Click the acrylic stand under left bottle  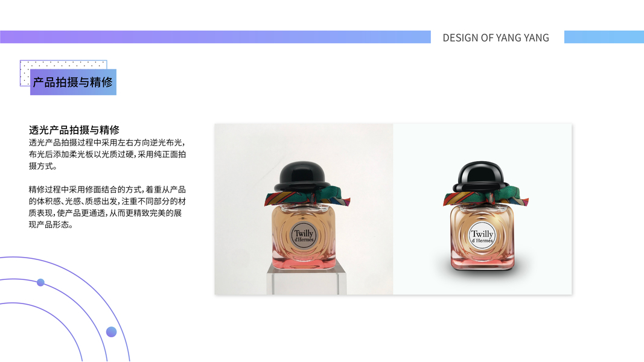tap(307, 280)
